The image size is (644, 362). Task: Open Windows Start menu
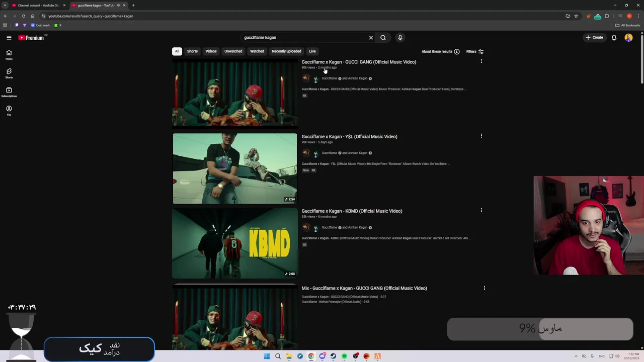(x=267, y=356)
